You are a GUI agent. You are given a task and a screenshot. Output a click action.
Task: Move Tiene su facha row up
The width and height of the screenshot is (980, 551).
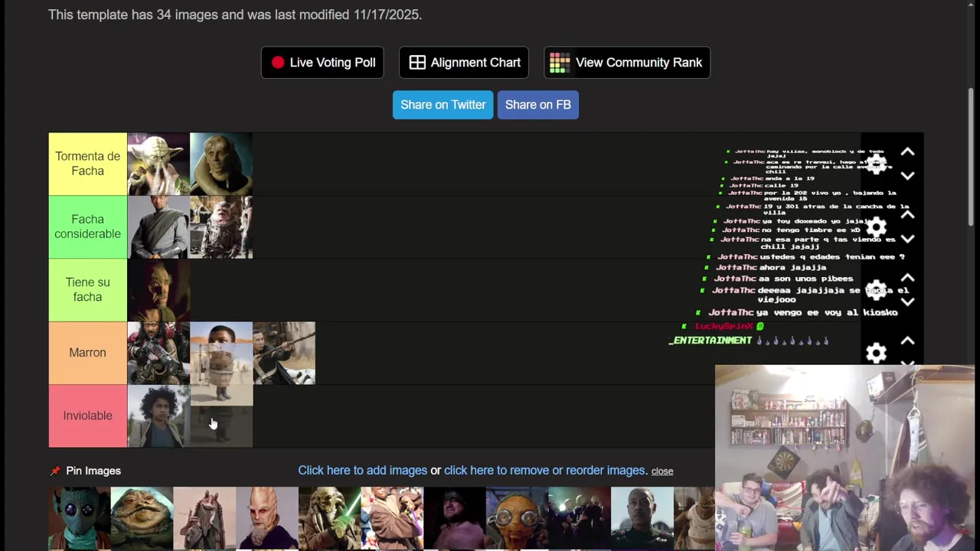(907, 278)
